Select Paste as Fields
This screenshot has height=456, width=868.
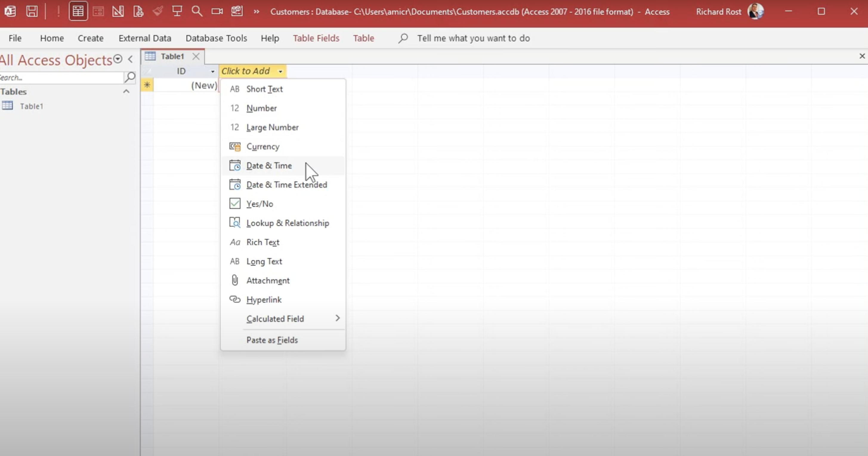(x=283, y=340)
